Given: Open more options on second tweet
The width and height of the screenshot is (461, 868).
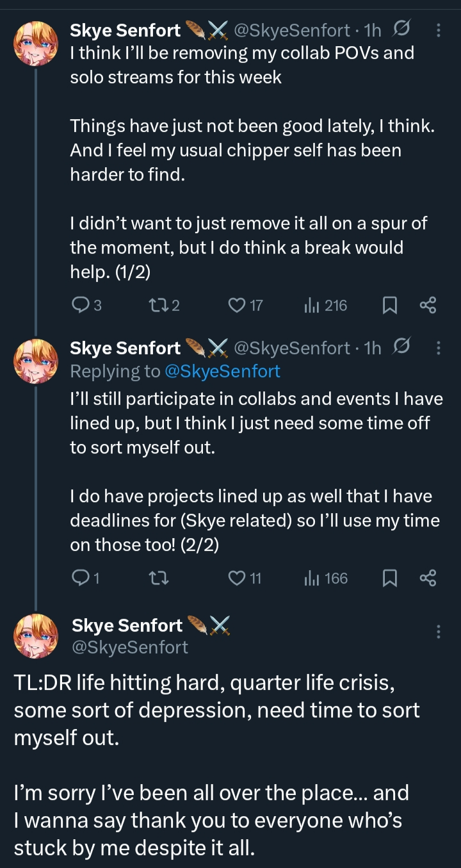Looking at the screenshot, I should click(x=438, y=348).
